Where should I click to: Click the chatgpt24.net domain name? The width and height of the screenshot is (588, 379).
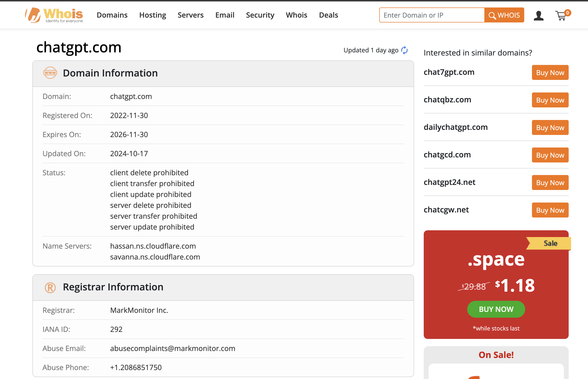click(x=449, y=182)
